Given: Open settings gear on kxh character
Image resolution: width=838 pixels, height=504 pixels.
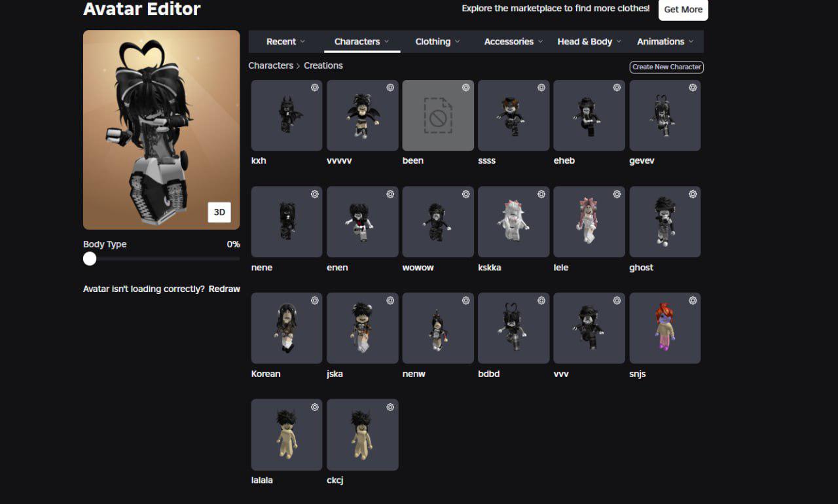Looking at the screenshot, I should pos(314,88).
